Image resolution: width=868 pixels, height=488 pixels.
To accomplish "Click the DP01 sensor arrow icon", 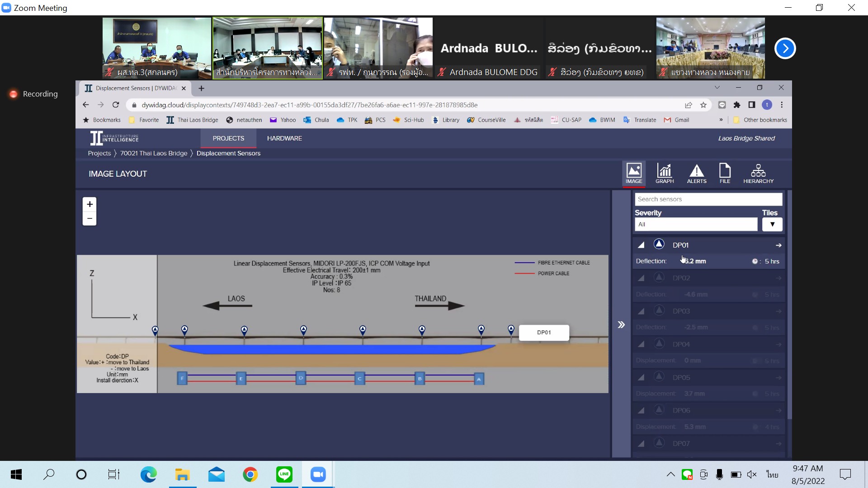I will [x=778, y=245].
